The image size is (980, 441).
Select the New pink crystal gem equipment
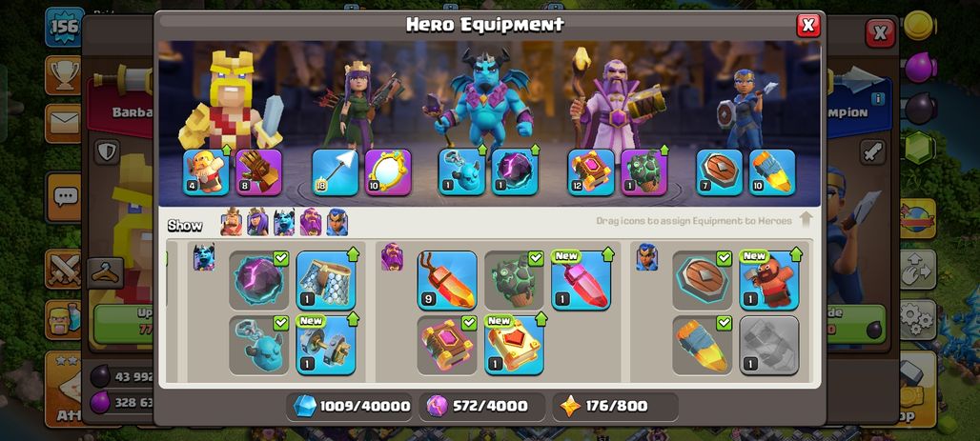coord(582,280)
